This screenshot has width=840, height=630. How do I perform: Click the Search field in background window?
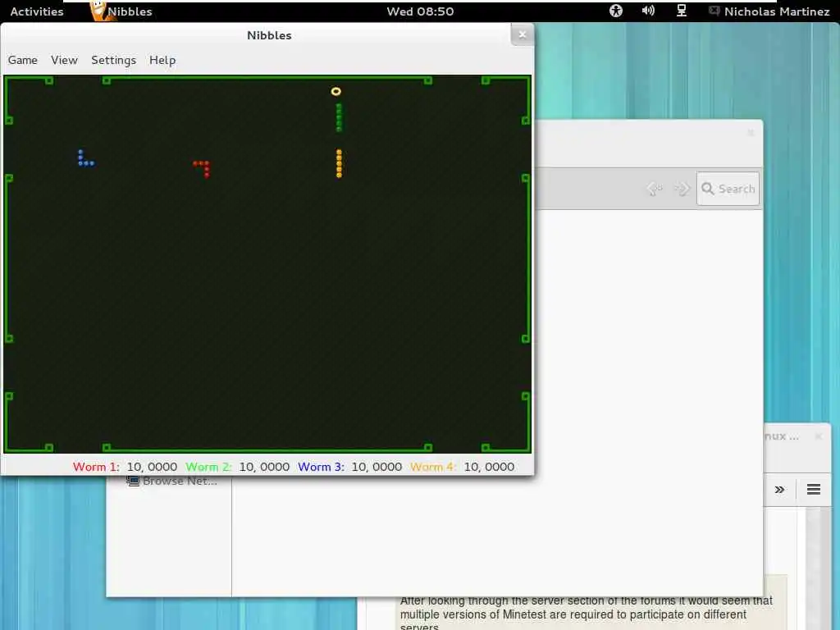click(728, 189)
